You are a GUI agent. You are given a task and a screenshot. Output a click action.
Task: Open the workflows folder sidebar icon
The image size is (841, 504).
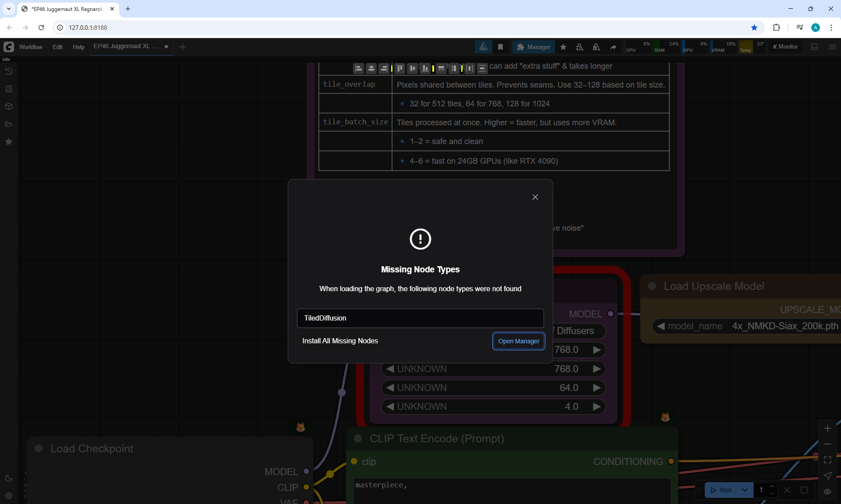8,124
